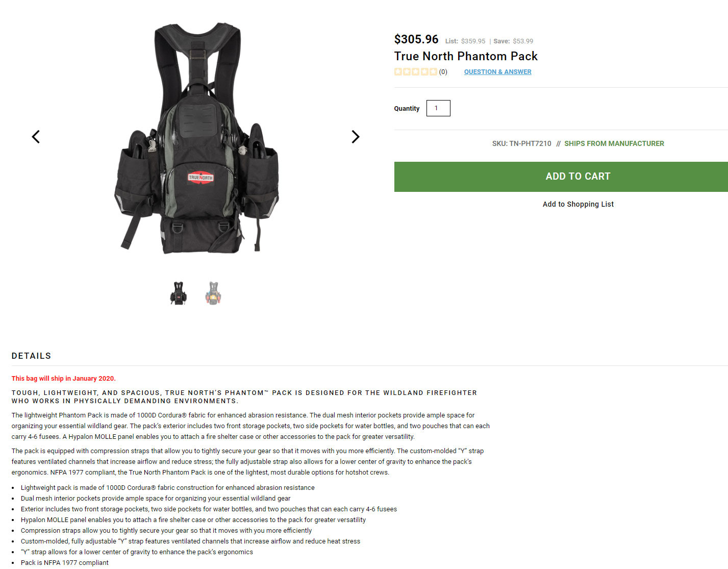Click the fourth rating star
This screenshot has height=569, width=728.
click(x=424, y=71)
